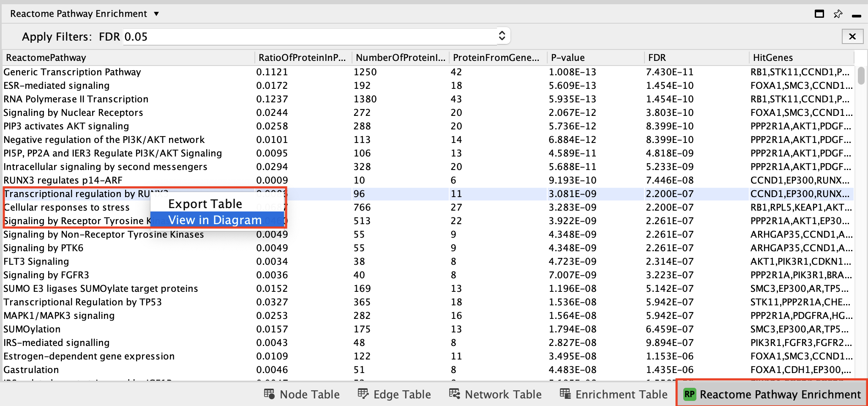Choose Export Table from context menu
The height and width of the screenshot is (406, 868).
coord(205,204)
